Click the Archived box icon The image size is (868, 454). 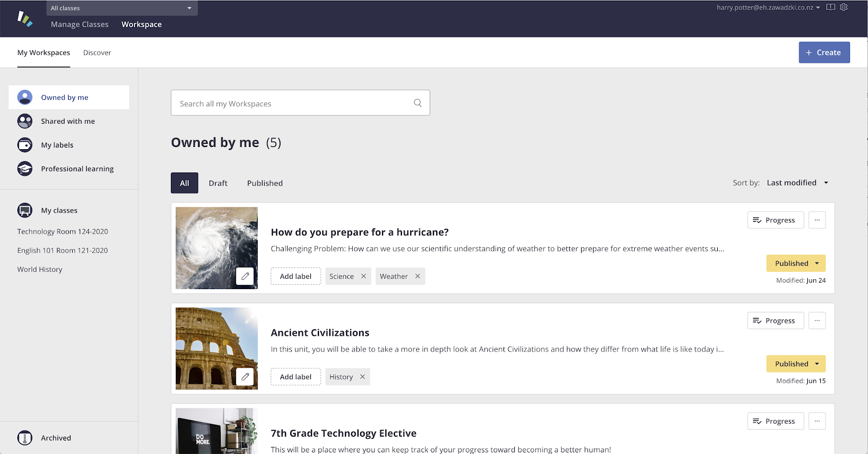pyautogui.click(x=25, y=438)
